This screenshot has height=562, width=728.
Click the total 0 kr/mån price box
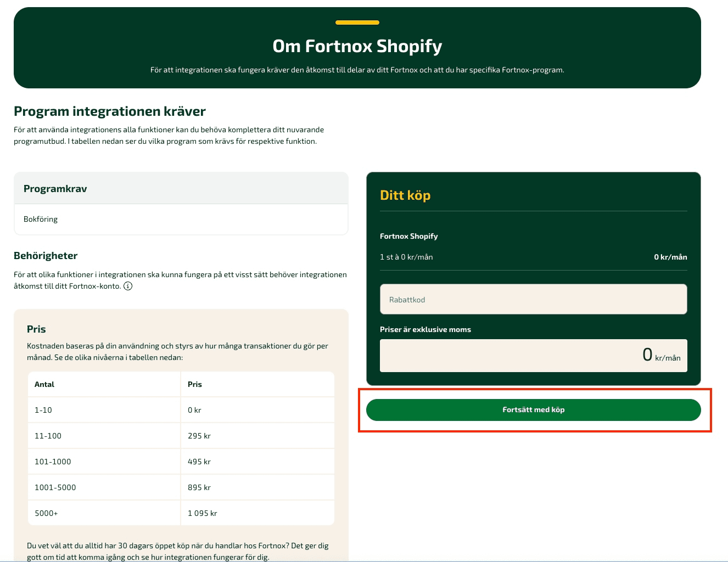[x=533, y=356]
